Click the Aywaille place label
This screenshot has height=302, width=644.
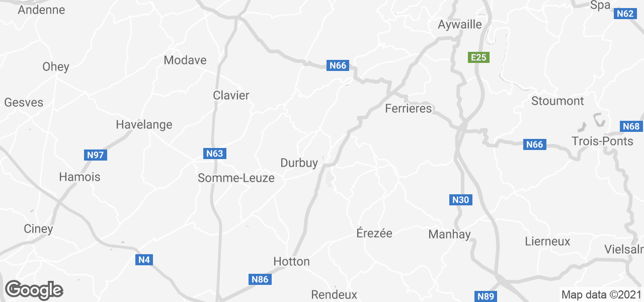point(460,24)
